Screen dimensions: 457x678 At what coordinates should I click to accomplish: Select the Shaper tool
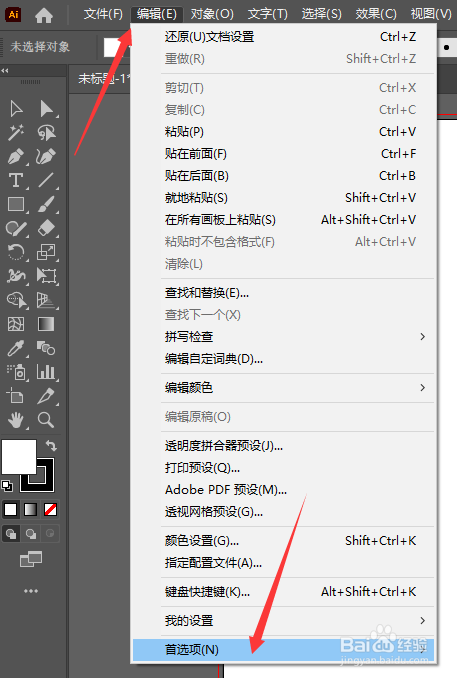[x=16, y=228]
